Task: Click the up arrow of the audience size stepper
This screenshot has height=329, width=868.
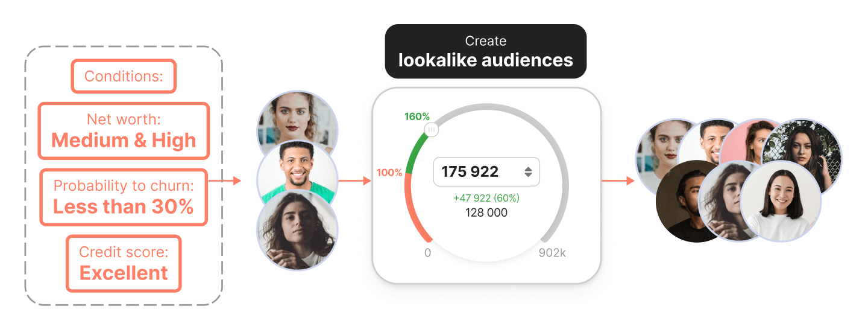Action: 528,168
